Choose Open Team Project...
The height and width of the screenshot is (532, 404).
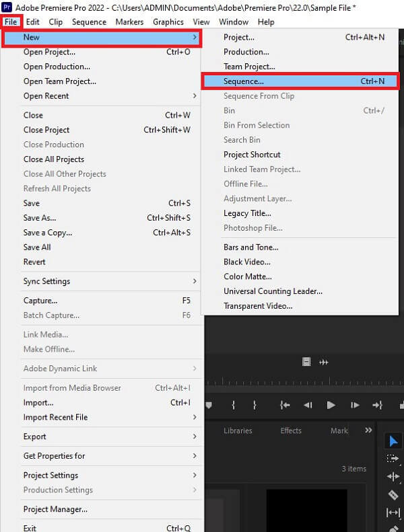tap(102, 81)
